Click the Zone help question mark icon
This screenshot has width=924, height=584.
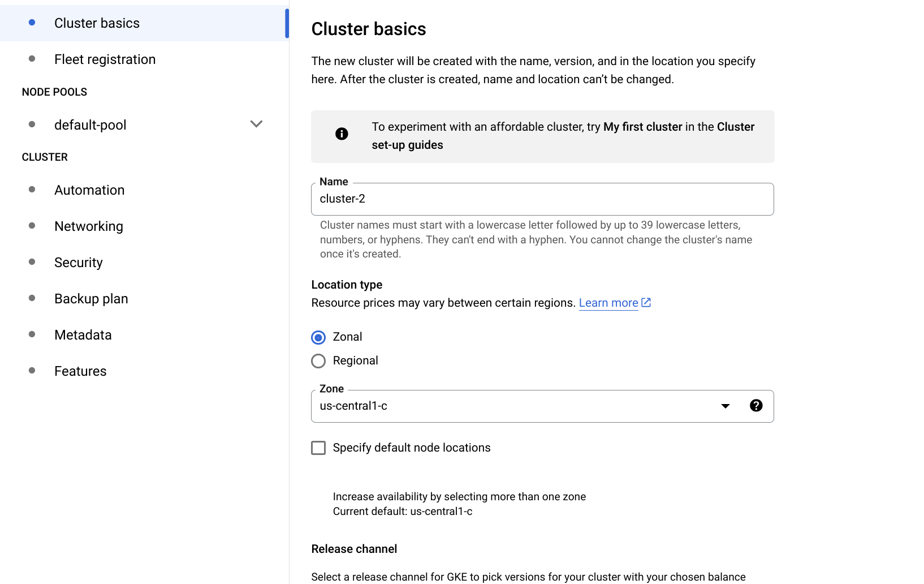tap(755, 406)
